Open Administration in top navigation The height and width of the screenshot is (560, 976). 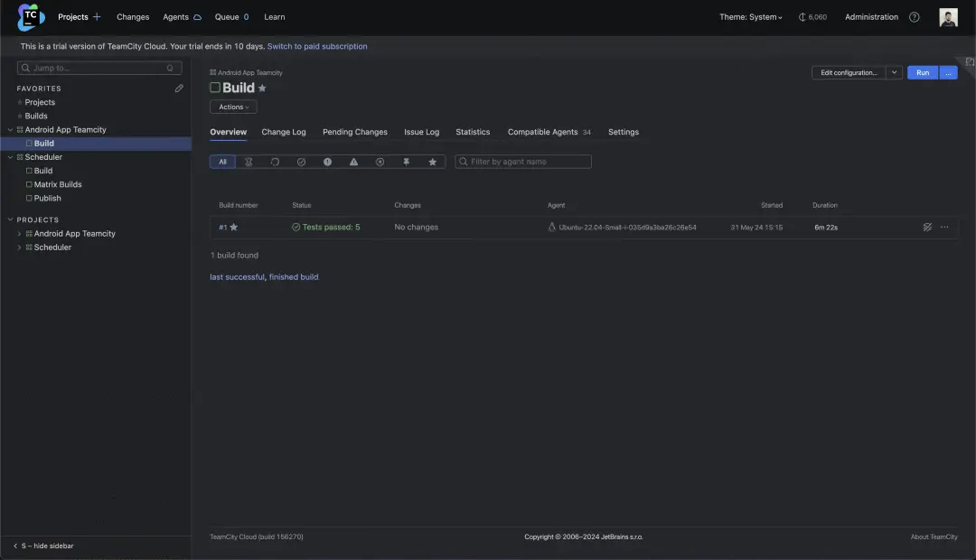[x=871, y=17]
